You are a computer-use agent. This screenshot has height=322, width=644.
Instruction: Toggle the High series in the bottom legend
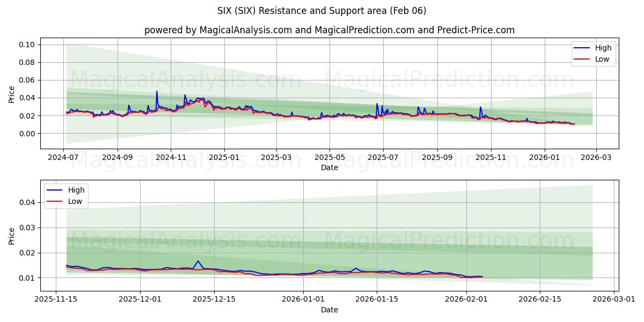click(77, 189)
